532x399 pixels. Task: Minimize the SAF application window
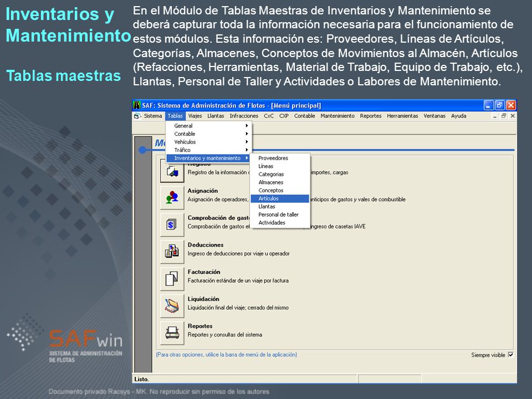pyautogui.click(x=489, y=105)
